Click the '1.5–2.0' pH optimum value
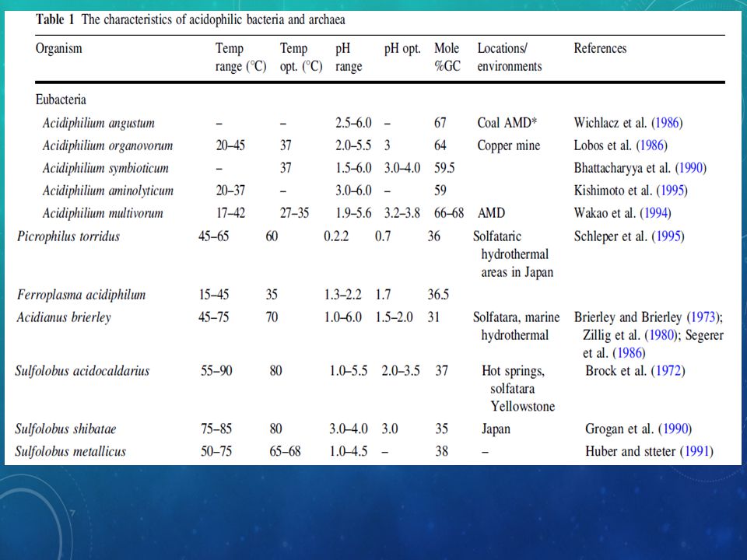Image resolution: width=747 pixels, height=560 pixels. 394,317
